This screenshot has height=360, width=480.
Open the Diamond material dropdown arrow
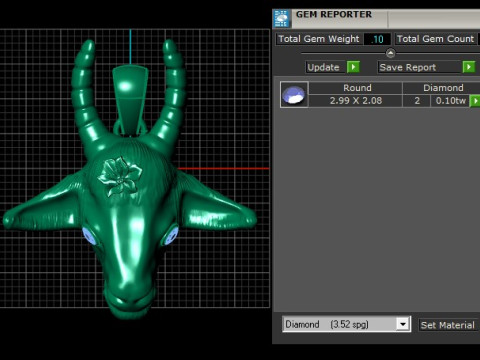(x=403, y=324)
